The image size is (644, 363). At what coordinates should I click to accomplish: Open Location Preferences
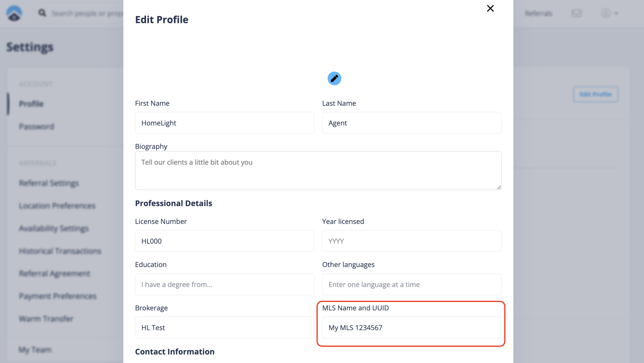[x=57, y=206]
